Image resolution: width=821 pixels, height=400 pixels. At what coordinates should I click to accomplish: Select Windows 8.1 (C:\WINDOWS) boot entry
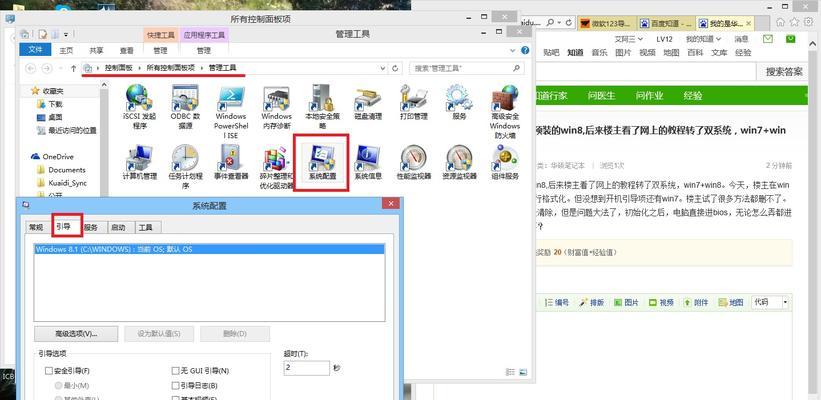(209, 250)
